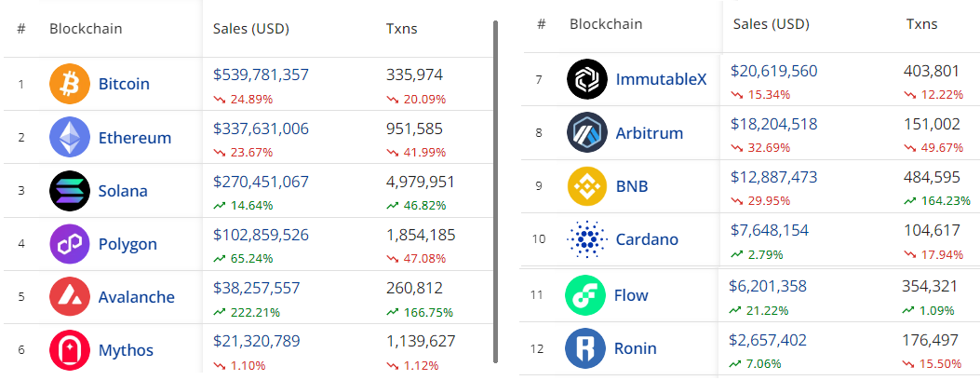Click the Ethereum diamond logo icon

coord(70,137)
